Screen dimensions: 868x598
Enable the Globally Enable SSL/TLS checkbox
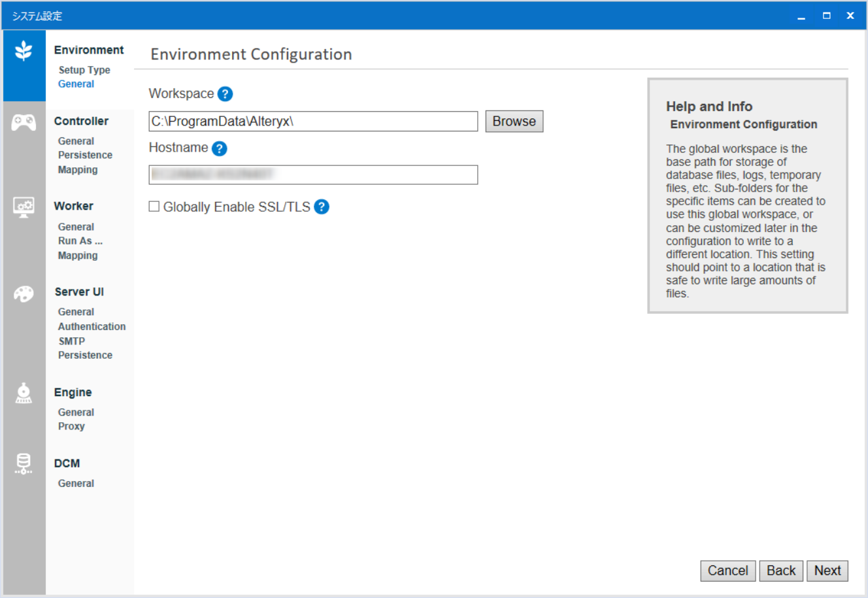coord(154,206)
